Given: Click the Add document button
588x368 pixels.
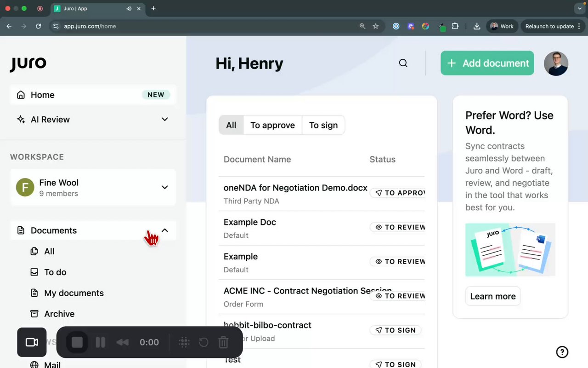Looking at the screenshot, I should click(487, 63).
